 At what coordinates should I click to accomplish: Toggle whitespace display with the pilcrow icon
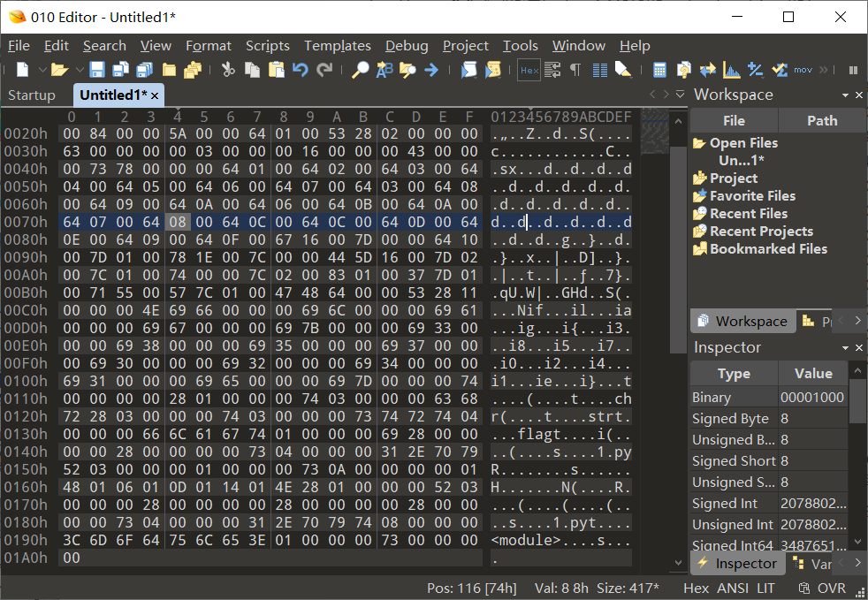coord(575,70)
